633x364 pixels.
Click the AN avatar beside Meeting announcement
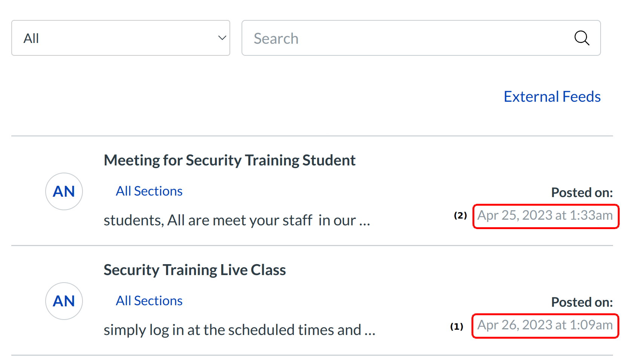[x=64, y=191]
